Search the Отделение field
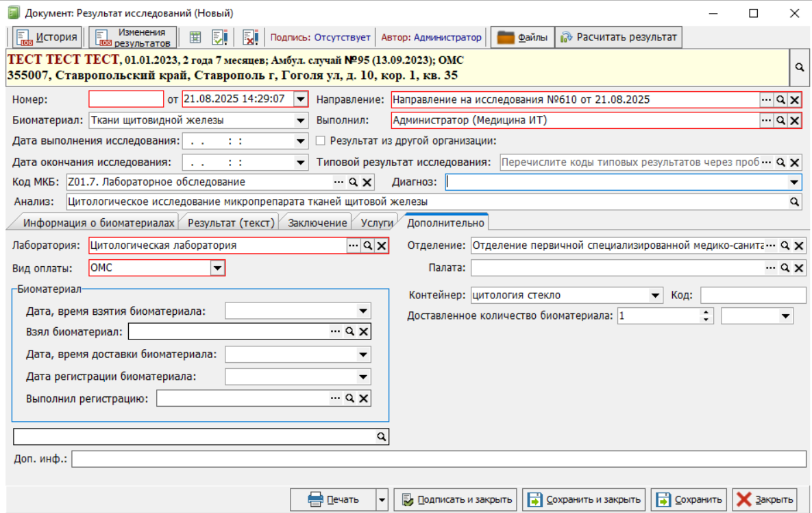 point(785,246)
